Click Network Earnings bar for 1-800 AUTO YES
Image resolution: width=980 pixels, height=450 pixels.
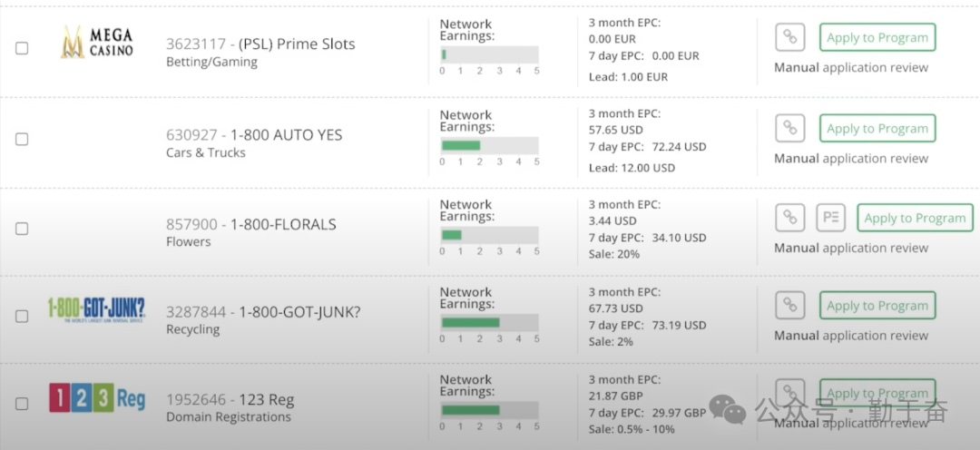(489, 145)
